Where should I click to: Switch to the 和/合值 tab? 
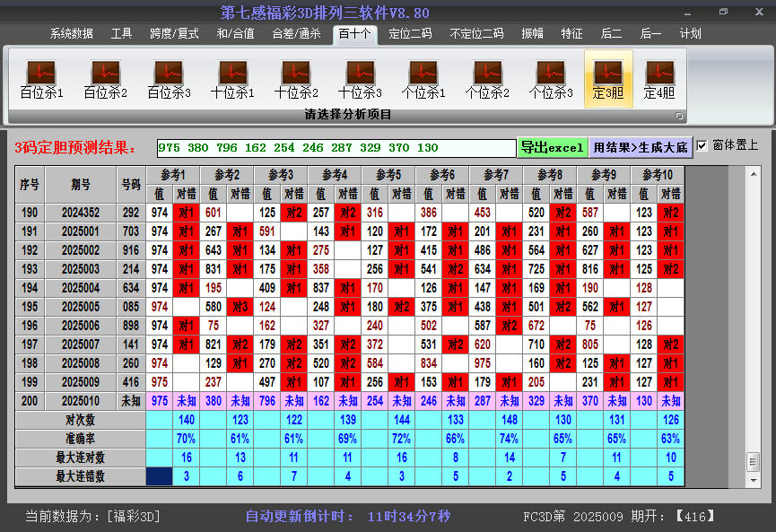tap(236, 34)
